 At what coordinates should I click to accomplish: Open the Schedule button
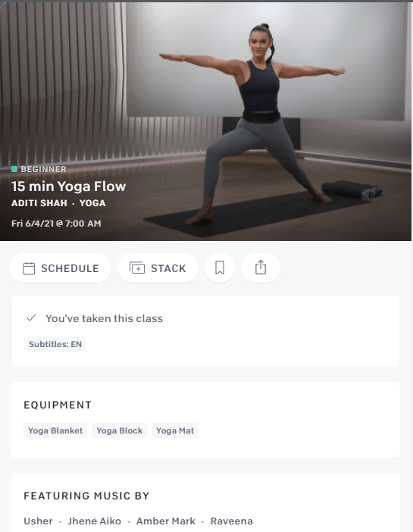[61, 268]
